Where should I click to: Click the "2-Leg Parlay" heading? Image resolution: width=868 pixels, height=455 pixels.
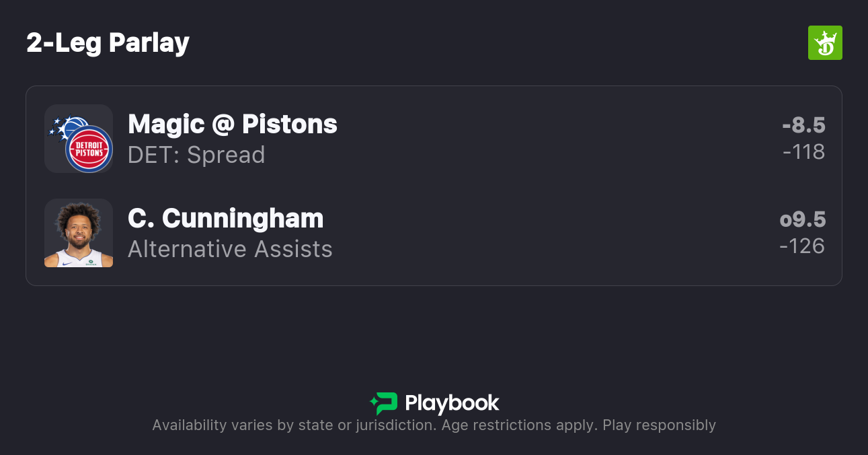coord(108,43)
